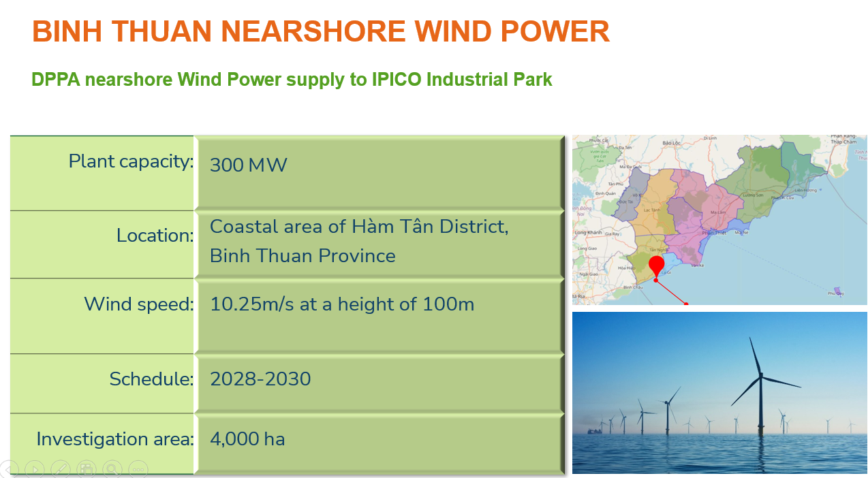Go to the previous slide arrow
Viewport: 868px width, 478px height.
(8, 469)
